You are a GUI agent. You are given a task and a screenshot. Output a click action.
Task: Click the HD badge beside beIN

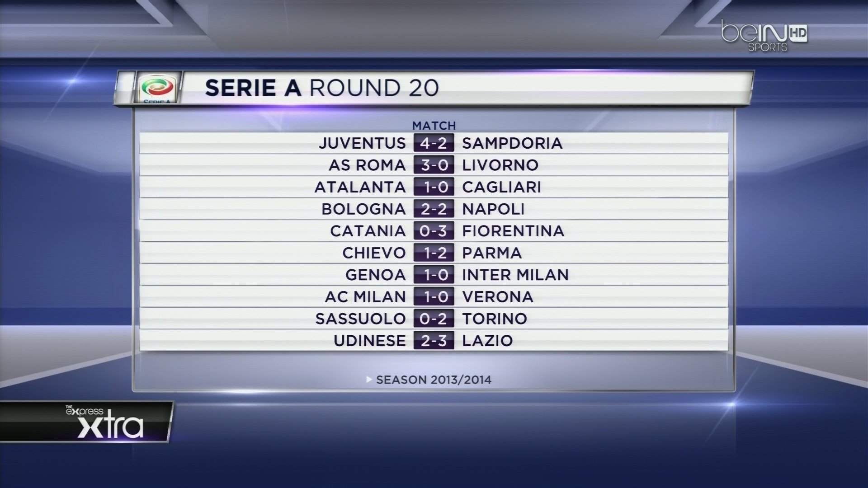798,33
